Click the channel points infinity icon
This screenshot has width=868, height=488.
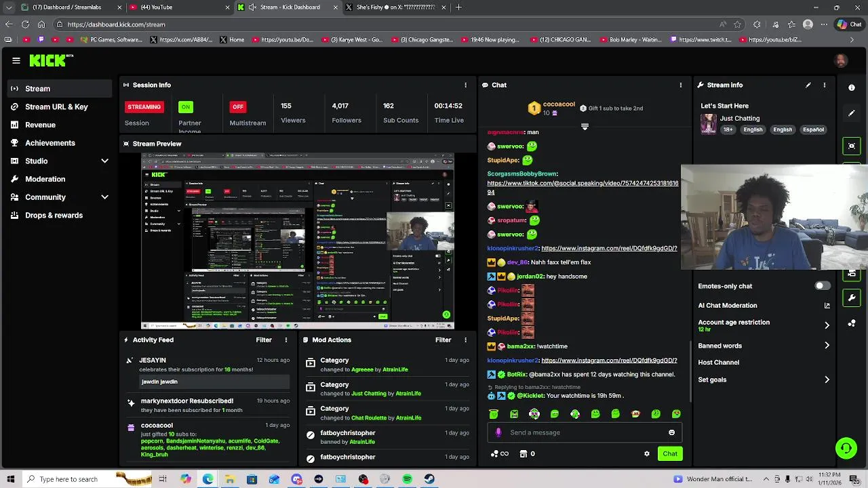pos(500,454)
